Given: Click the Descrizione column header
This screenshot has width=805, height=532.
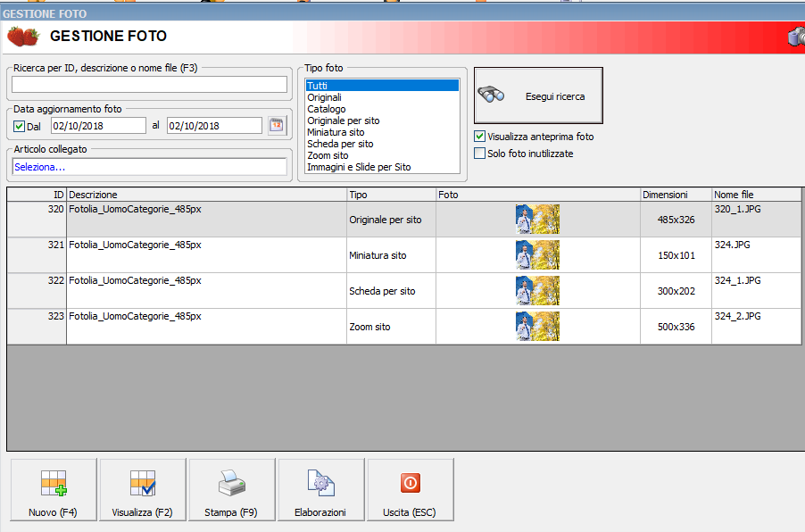Looking at the screenshot, I should [x=206, y=195].
